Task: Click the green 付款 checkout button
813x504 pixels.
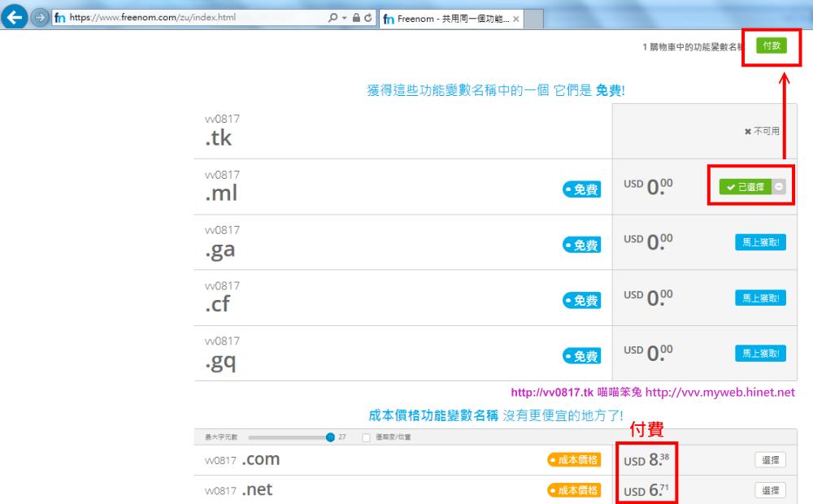Action: (771, 46)
